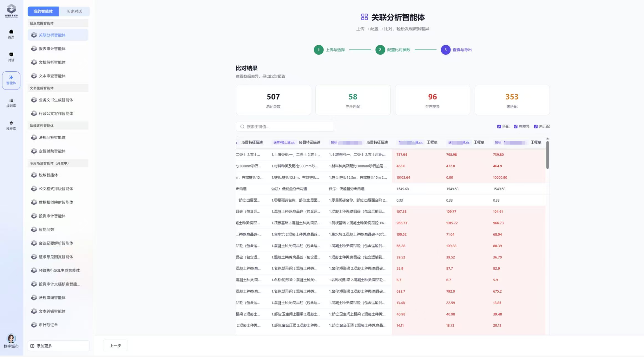The width and height of the screenshot is (644, 357).
Task: Click the icon beside 审计取证单
Action: [34, 325]
